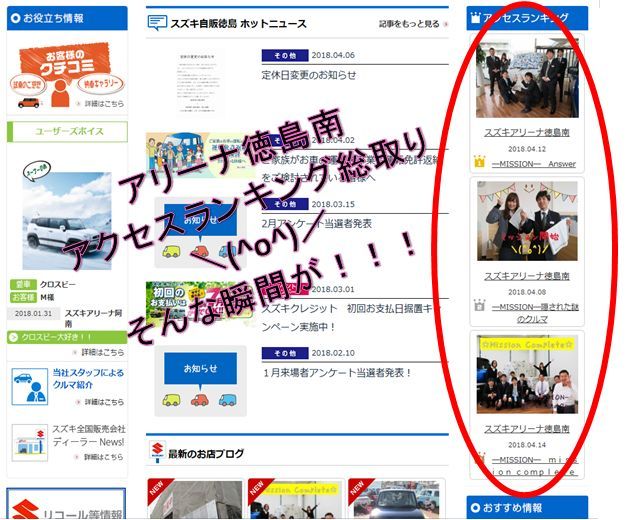Screen dimensions: 626x520
Task: Open the お客様のクチコミ banner
Action: [66, 75]
